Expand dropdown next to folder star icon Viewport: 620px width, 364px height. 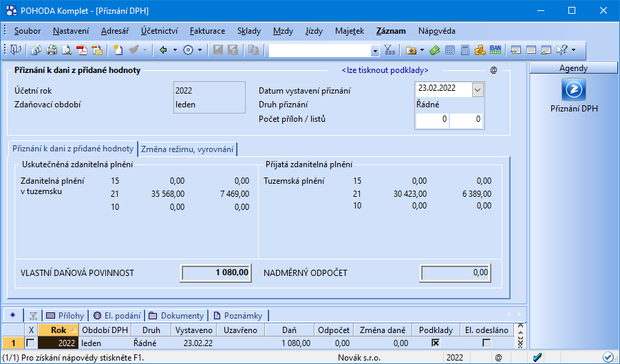422,50
